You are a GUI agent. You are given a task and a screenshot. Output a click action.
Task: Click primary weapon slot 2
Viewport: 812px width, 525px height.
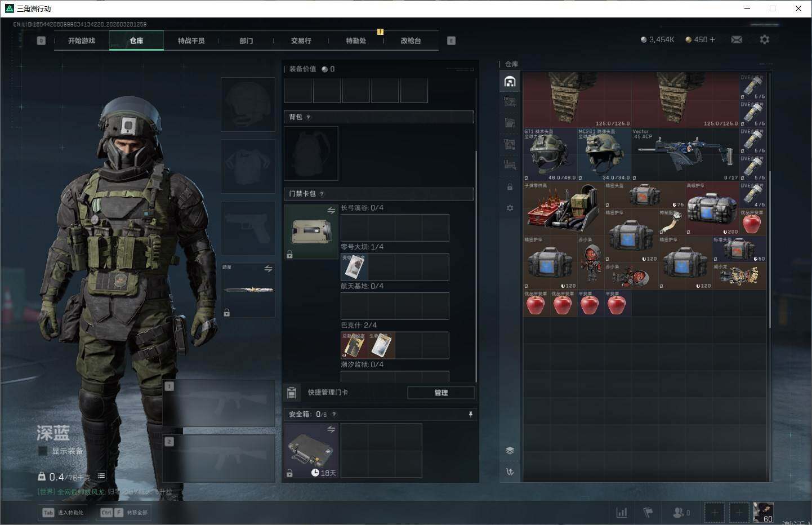pyautogui.click(x=219, y=459)
